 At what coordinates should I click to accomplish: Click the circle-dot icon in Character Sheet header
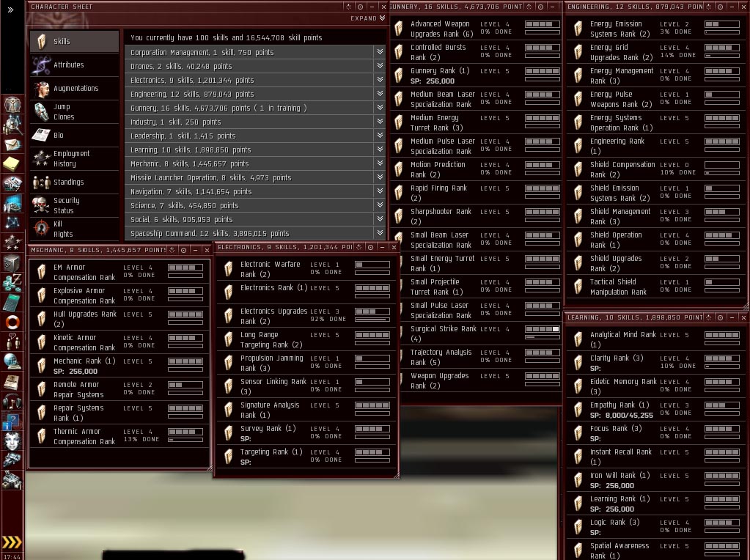click(360, 7)
